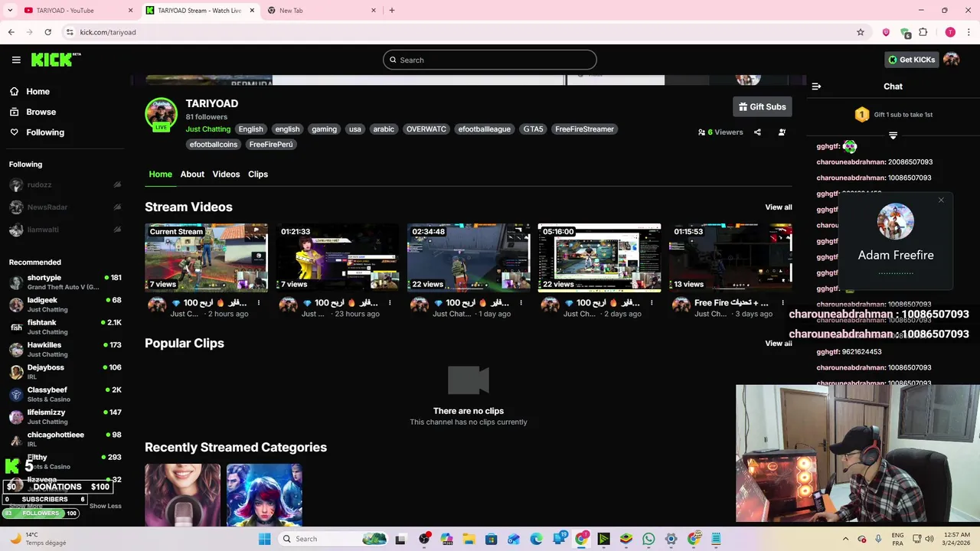
Task: Switch to the About tab
Action: [x=192, y=174]
